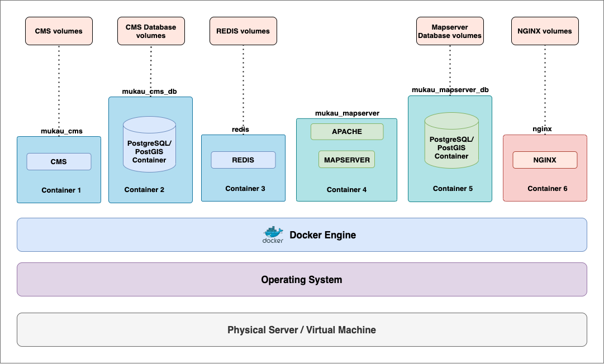Select the CMS inner box

(59, 161)
